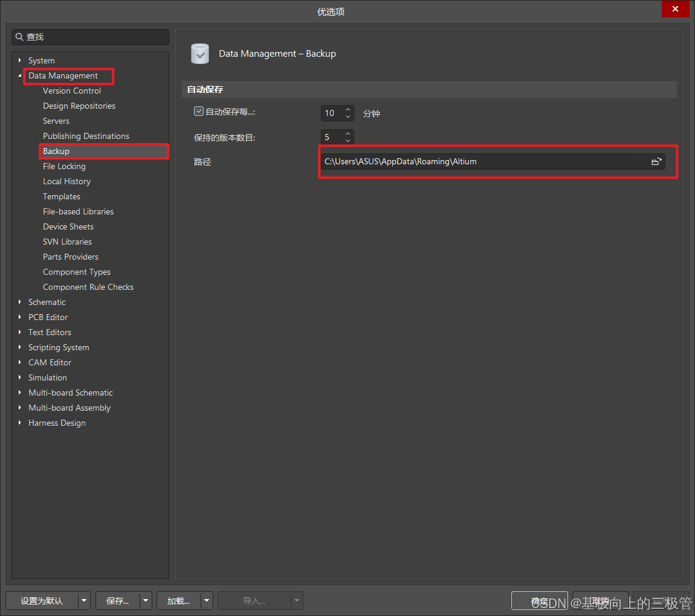This screenshot has height=616, width=695.
Task: Select SVN Libraries in the tree
Action: tap(67, 242)
